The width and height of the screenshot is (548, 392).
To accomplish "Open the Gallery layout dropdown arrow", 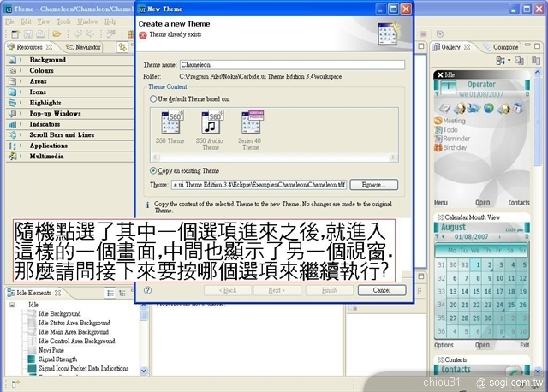I will pos(509,61).
